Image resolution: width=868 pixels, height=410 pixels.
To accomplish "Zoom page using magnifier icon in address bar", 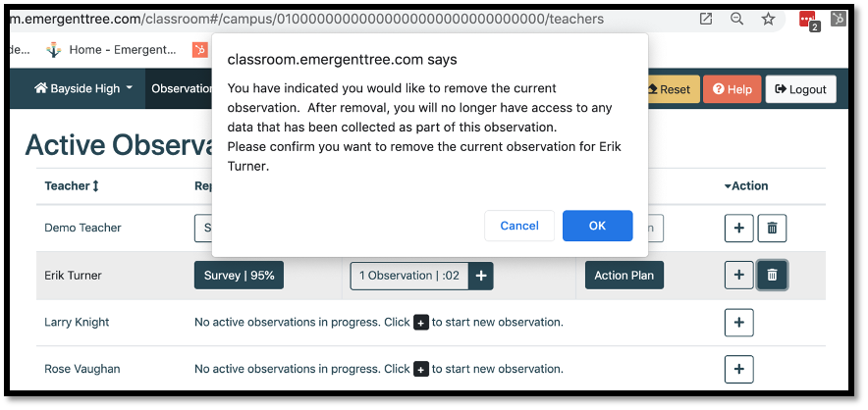I will pos(736,19).
